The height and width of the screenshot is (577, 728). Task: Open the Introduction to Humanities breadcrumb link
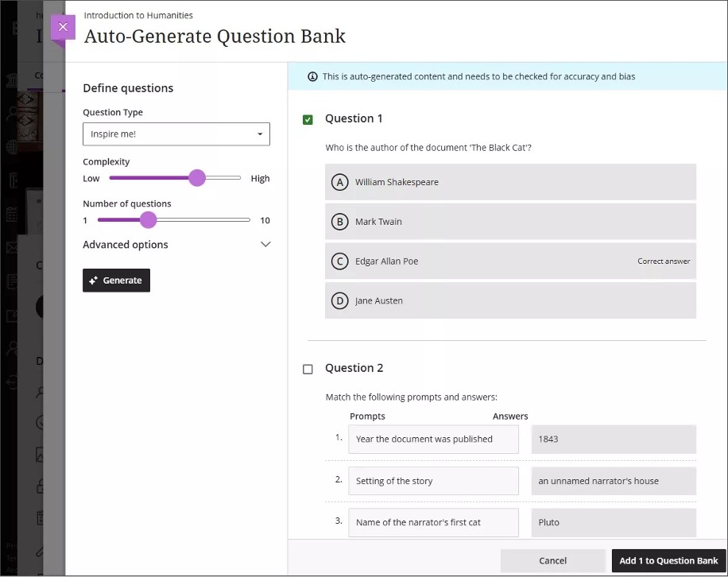tap(138, 14)
